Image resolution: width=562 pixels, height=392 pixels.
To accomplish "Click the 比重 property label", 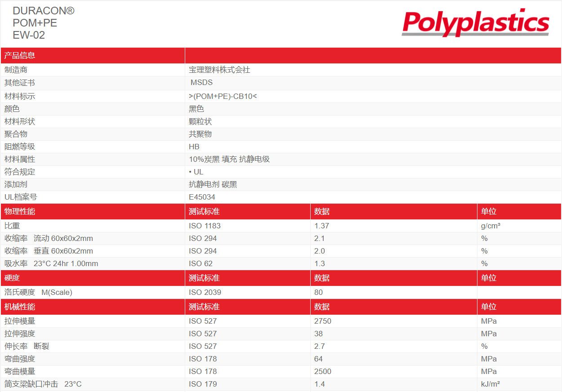I will (12, 226).
